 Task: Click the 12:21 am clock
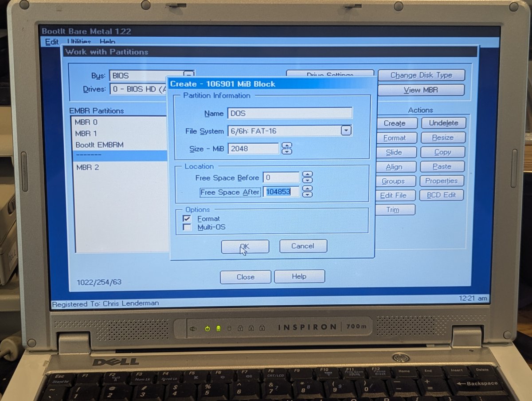pos(473,298)
